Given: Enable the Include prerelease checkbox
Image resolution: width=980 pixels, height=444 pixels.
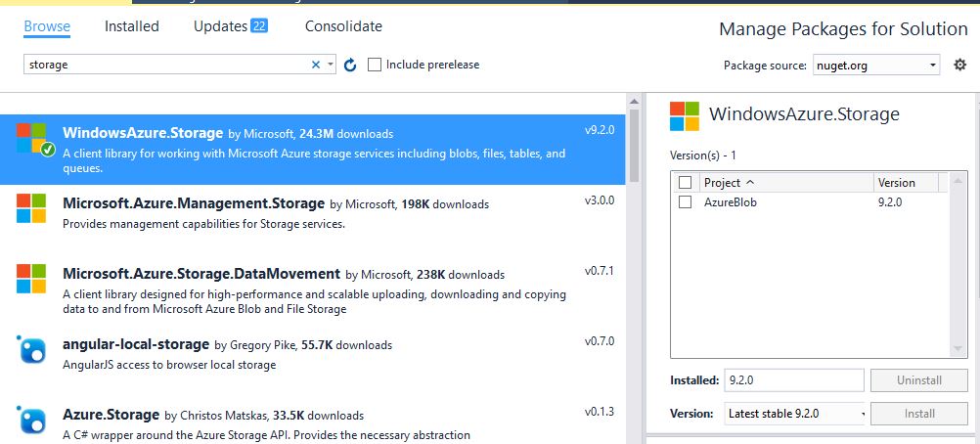Looking at the screenshot, I should click(x=375, y=65).
